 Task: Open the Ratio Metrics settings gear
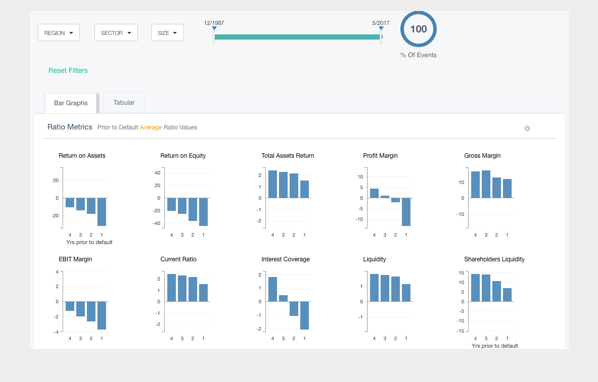527,128
